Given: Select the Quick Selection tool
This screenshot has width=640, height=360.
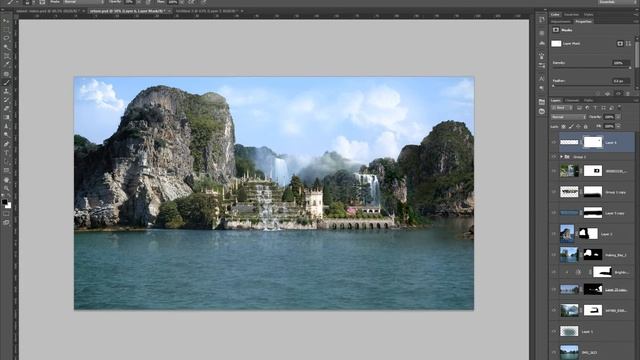Looking at the screenshot, I should (x=6, y=47).
